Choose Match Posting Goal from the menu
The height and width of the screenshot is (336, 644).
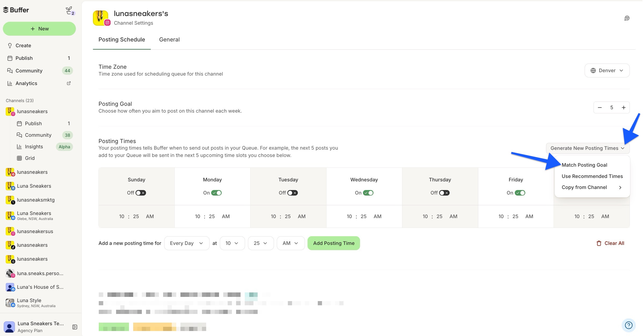click(584, 165)
